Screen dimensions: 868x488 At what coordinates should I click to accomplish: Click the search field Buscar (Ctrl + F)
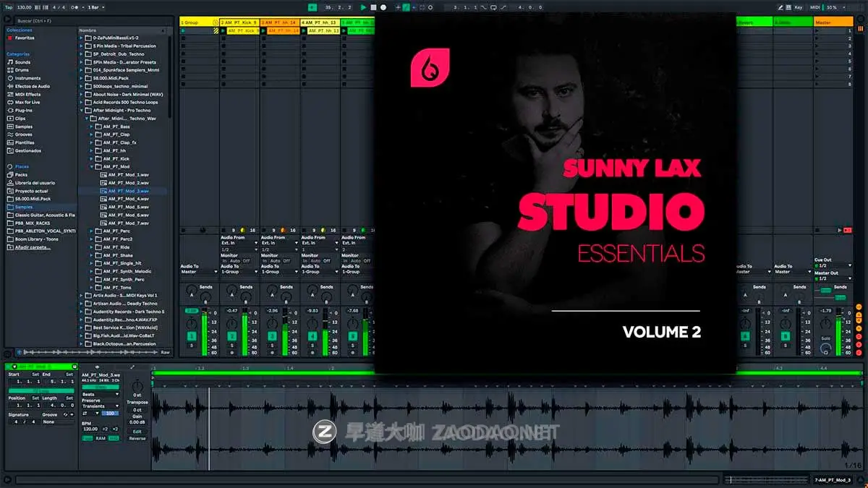click(43, 22)
